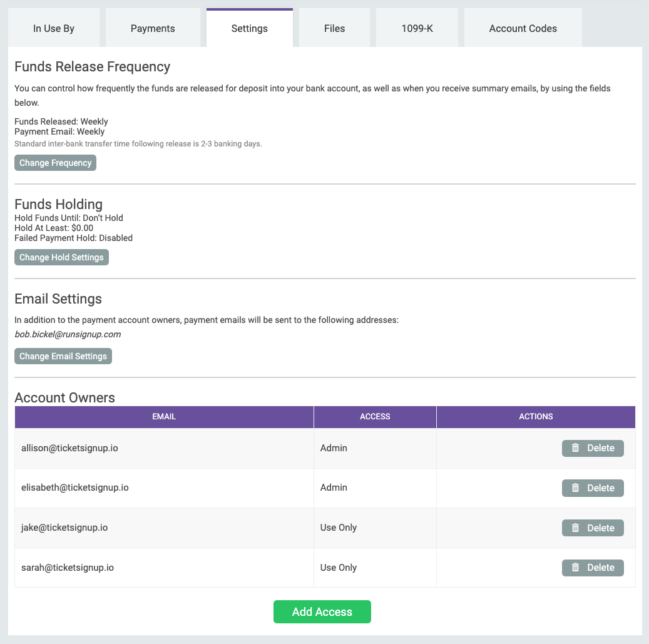Switch to the Payments tab
This screenshot has height=644, width=649.
(x=153, y=28)
